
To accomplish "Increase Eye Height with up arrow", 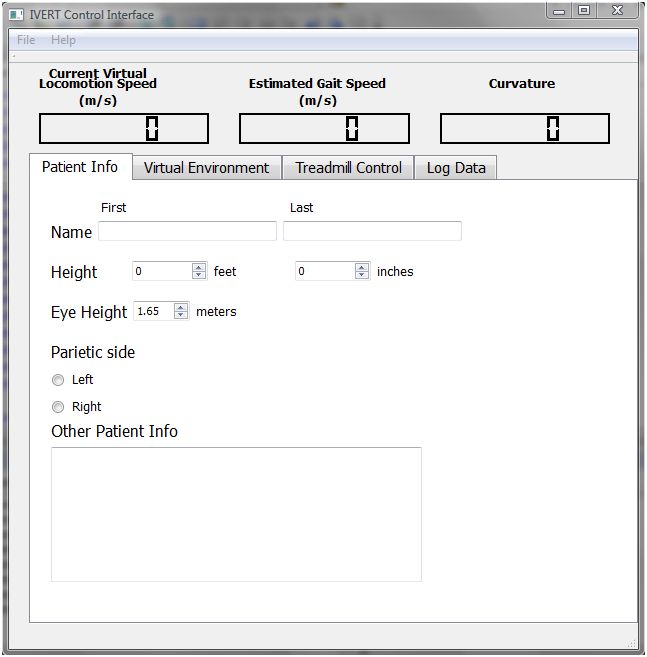I will tap(180, 307).
